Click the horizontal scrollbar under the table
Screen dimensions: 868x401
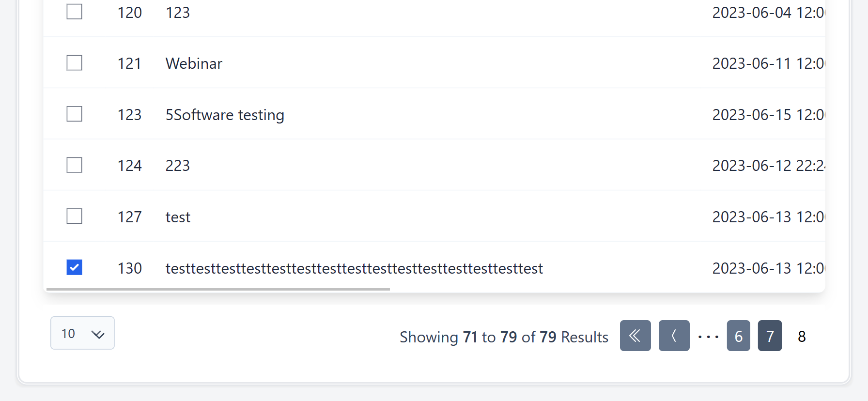218,289
